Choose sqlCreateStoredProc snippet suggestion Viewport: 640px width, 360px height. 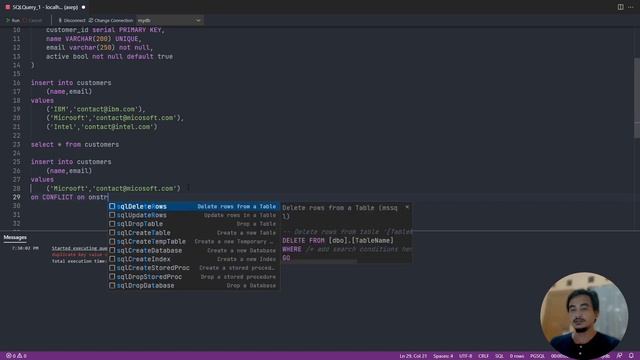(194, 268)
